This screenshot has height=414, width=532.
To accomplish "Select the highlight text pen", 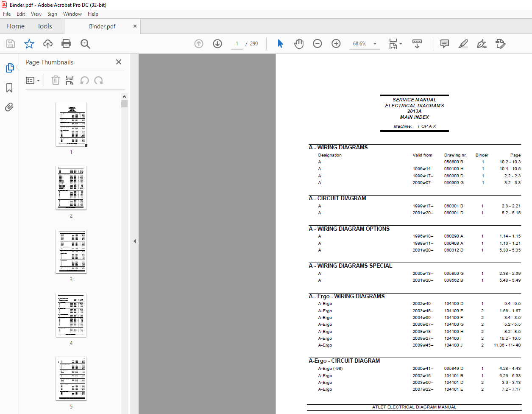I will [x=463, y=44].
